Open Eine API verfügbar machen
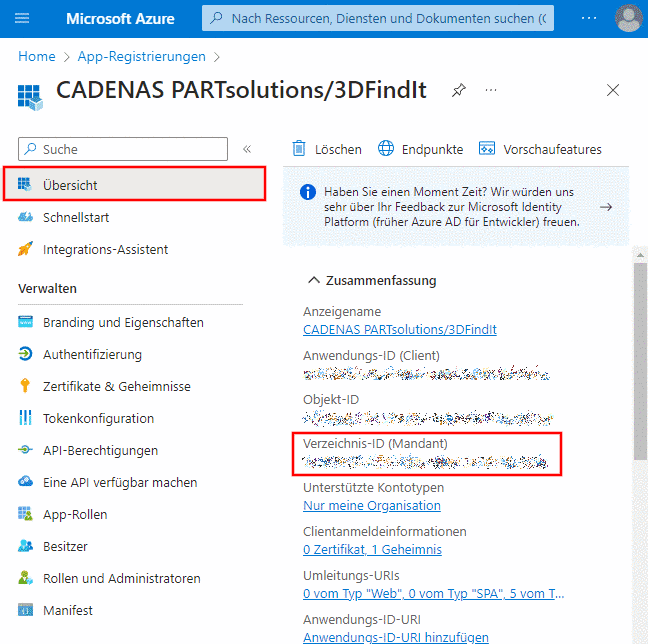Viewport: 648px width, 644px height. point(120,482)
